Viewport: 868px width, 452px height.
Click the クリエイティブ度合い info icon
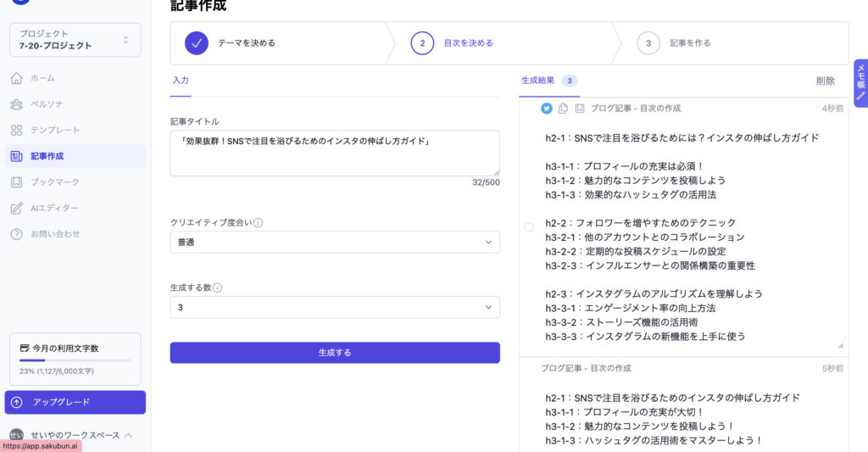258,223
